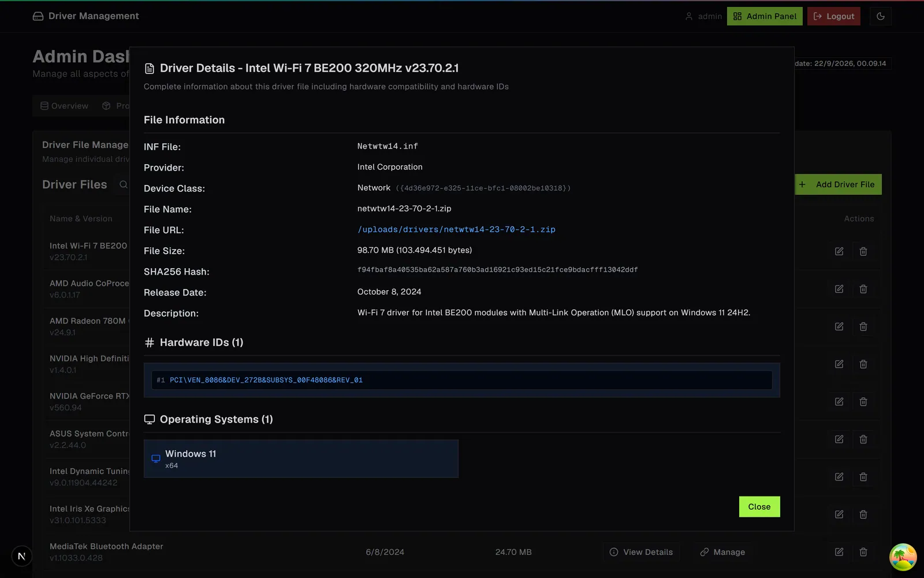Click the Windows 11 x64 operating system card
Viewport: 924px width, 578px height.
coord(301,459)
